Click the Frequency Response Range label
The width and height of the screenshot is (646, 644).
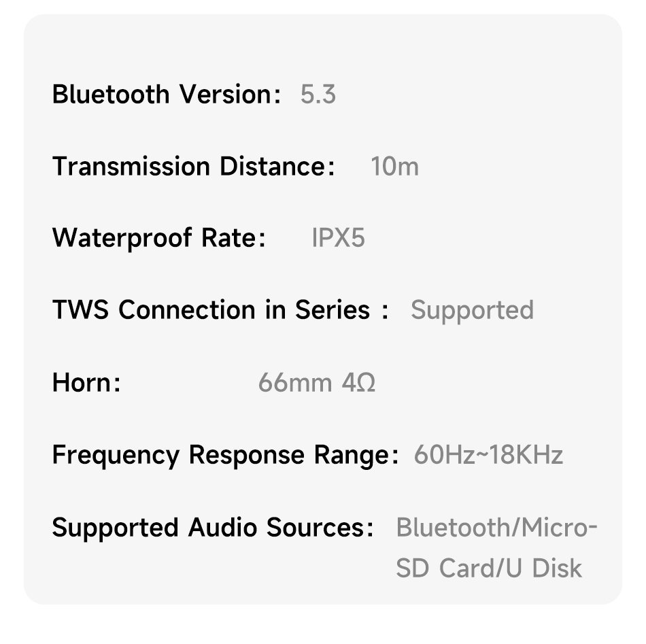[224, 455]
